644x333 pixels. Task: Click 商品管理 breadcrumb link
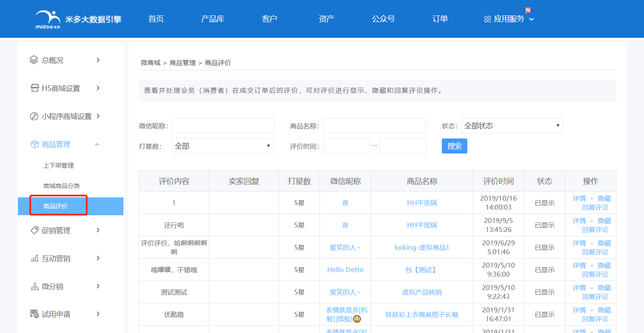click(183, 63)
